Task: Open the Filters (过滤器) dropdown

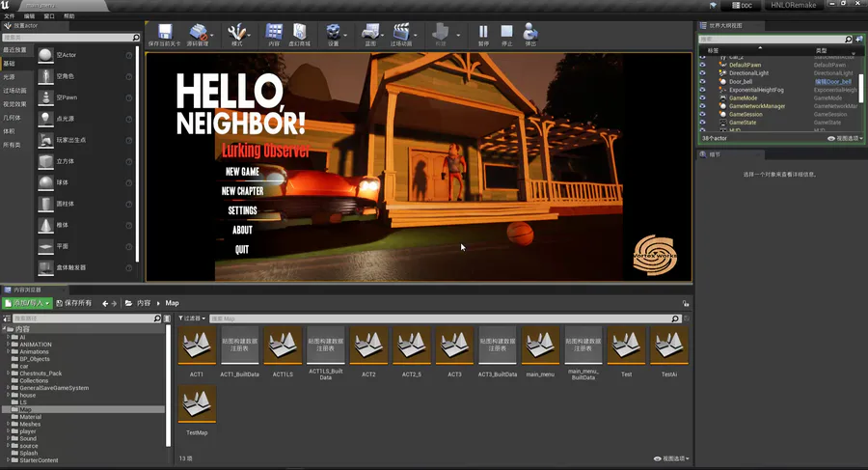Action: (192, 318)
